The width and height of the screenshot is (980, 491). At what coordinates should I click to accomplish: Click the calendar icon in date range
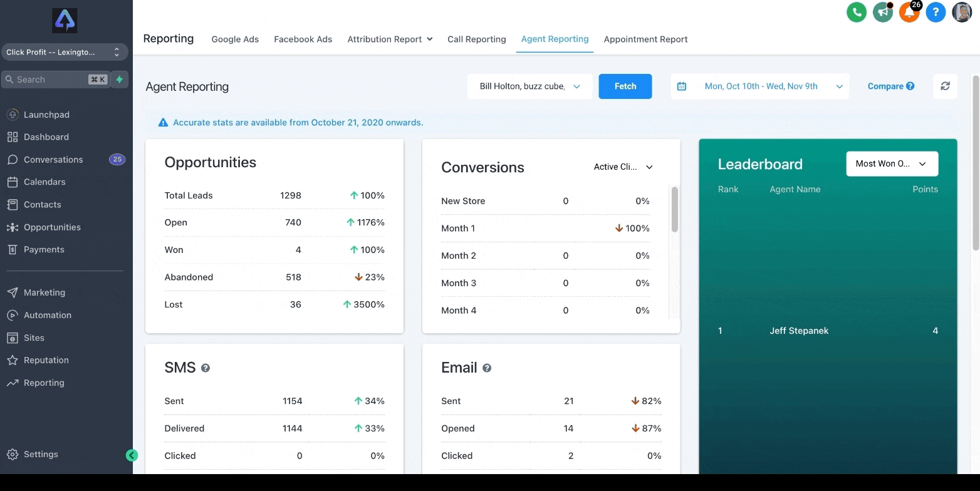pos(682,86)
